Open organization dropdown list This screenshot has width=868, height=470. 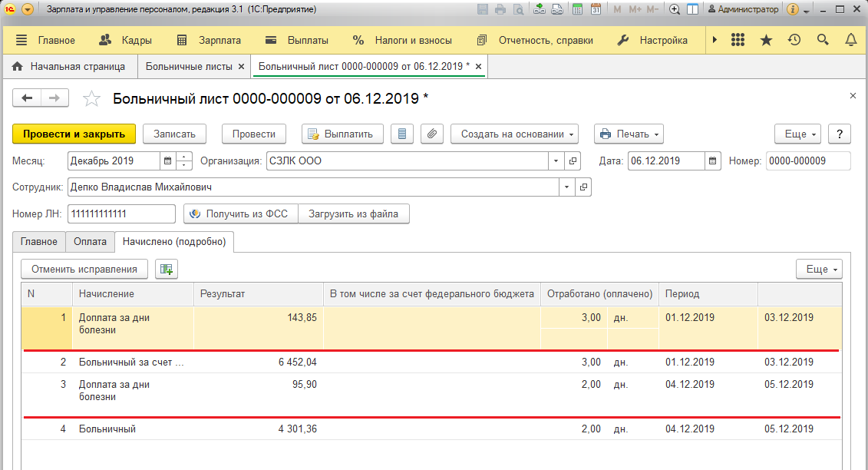click(x=556, y=161)
